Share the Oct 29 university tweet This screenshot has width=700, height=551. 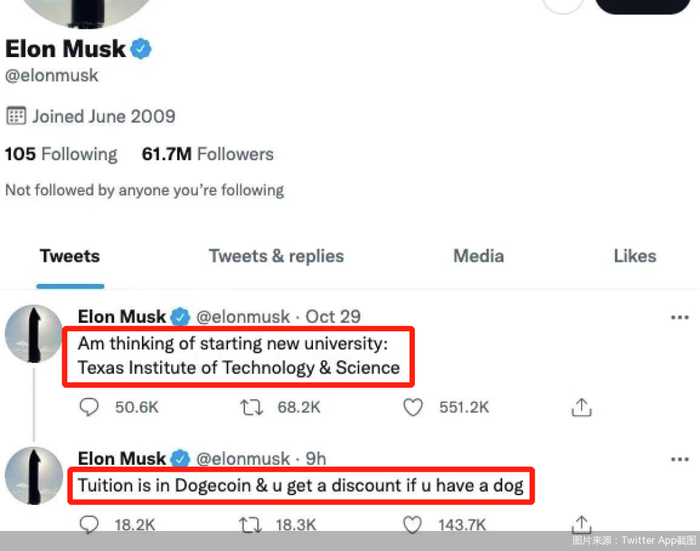tap(581, 407)
